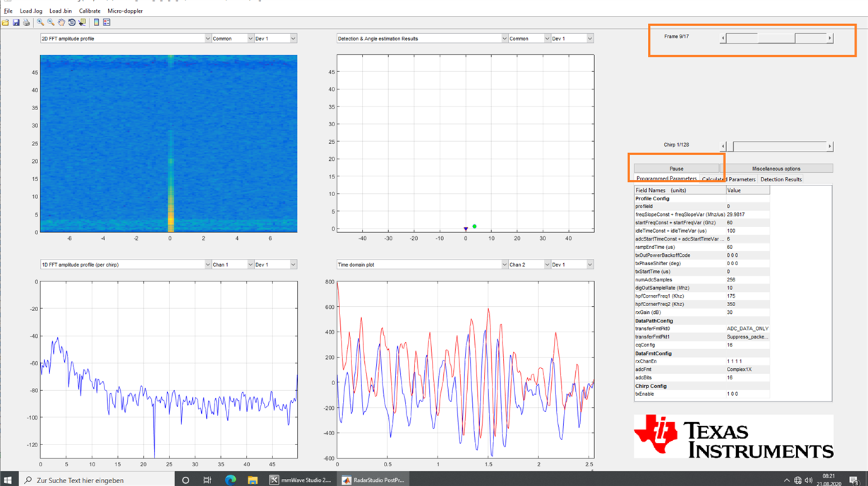Enable the Rotate 3D tool
This screenshot has width=868, height=486.
73,22
